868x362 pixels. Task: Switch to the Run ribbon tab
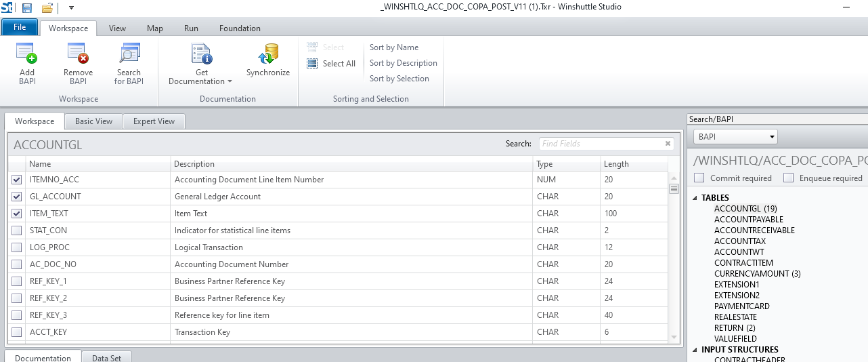coord(191,28)
